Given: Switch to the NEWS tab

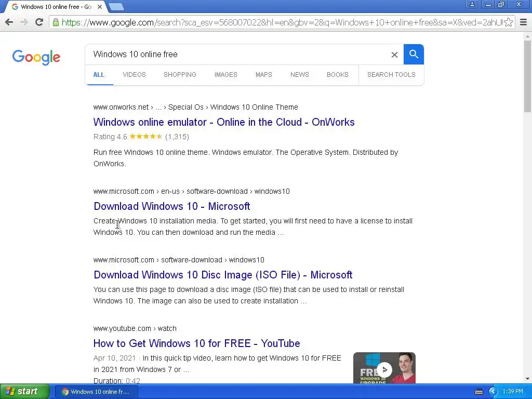Looking at the screenshot, I should pyautogui.click(x=300, y=75).
